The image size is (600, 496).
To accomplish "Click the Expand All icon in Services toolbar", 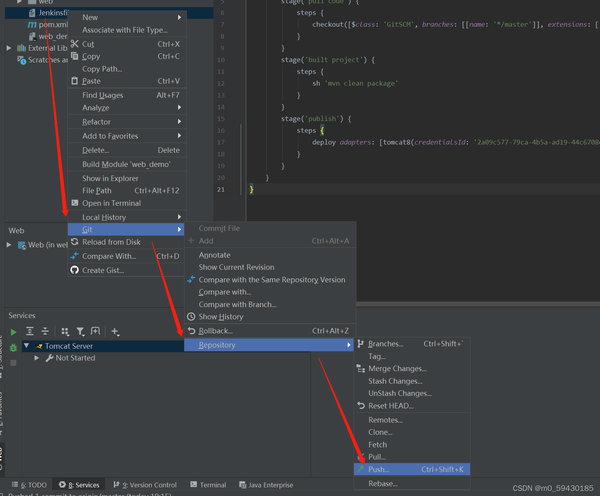I will 29,331.
